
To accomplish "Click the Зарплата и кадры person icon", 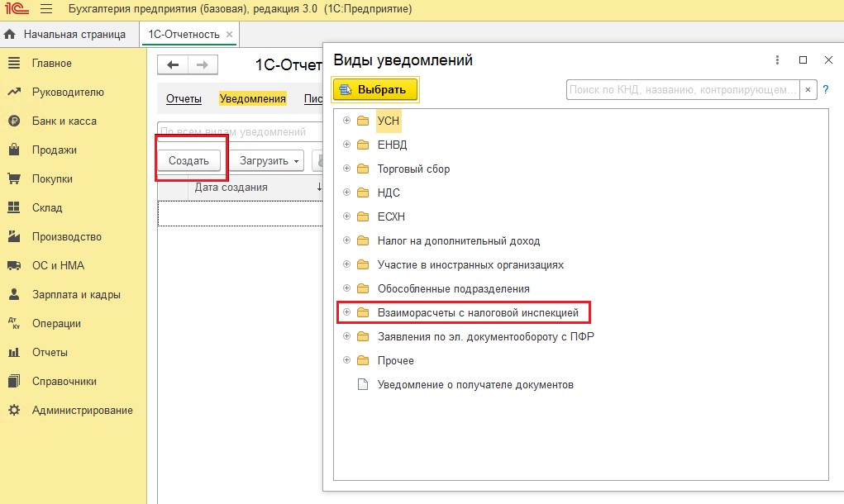I will 14,294.
